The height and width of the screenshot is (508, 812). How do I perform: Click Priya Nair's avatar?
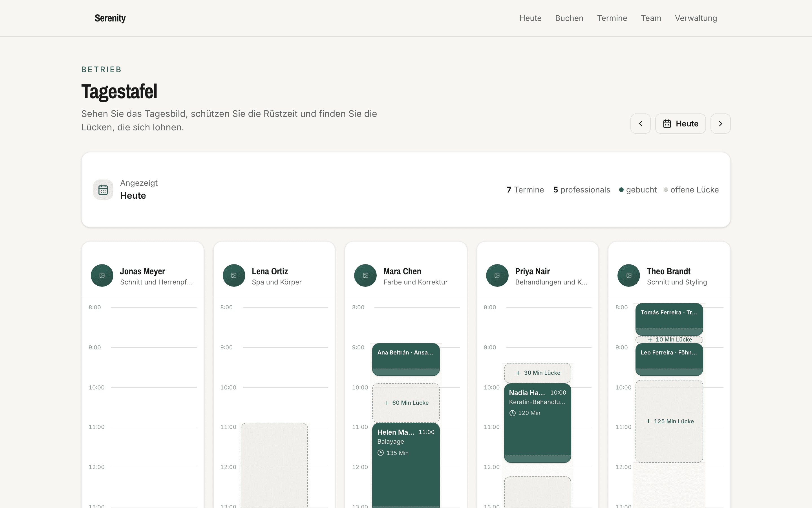(497, 275)
